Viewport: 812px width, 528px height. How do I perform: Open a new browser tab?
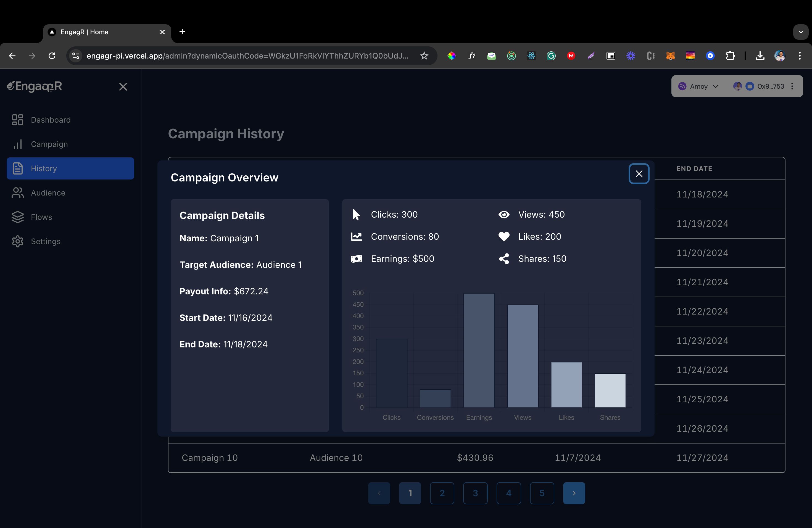coord(182,32)
